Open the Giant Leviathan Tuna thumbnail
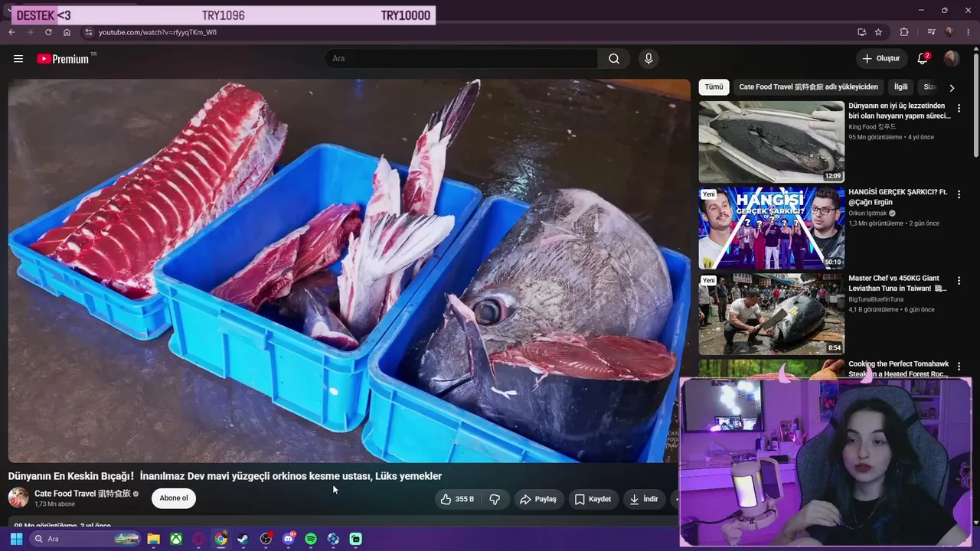The image size is (980, 551). [x=771, y=315]
